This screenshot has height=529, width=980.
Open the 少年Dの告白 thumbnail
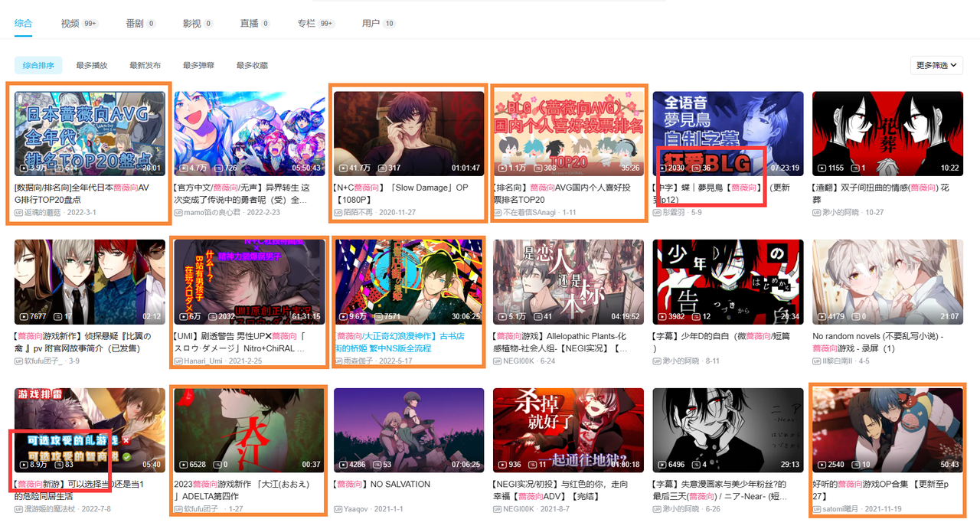[728, 282]
